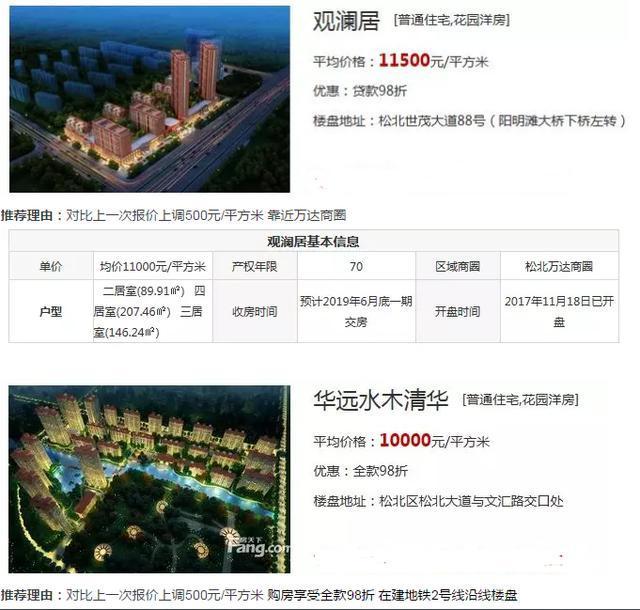Click the 松北万达商圈 table cell
The width and height of the screenshot is (640, 610).
click(x=559, y=266)
